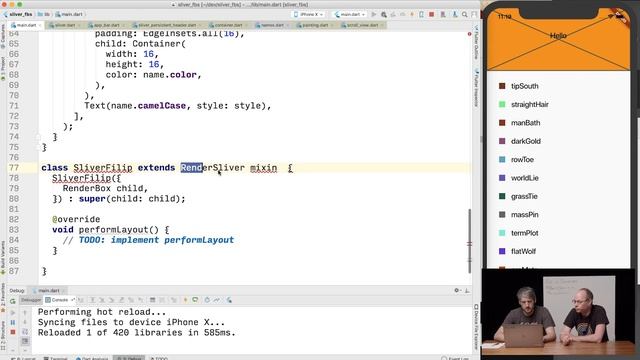Click the underlined mixin keyword on line 77
The width and height of the screenshot is (640, 360).
263,168
